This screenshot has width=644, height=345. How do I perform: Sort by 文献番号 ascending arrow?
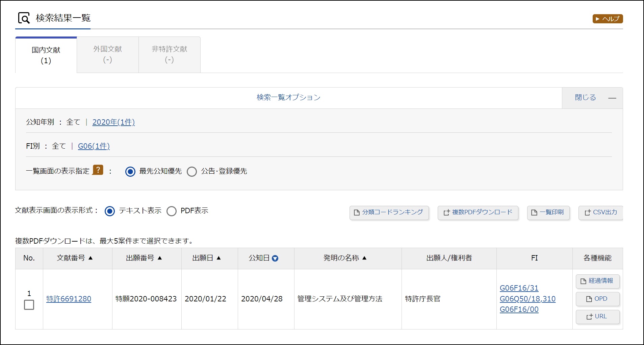[91, 258]
